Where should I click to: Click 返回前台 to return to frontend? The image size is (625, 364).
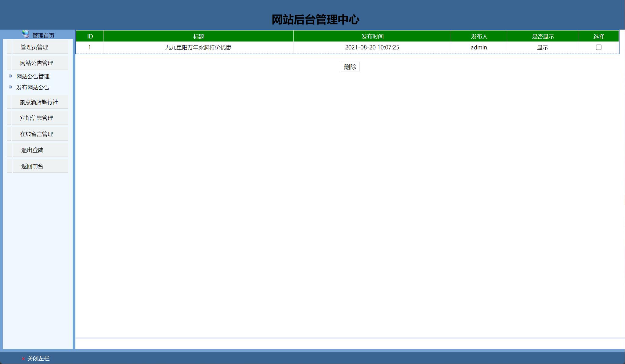32,166
